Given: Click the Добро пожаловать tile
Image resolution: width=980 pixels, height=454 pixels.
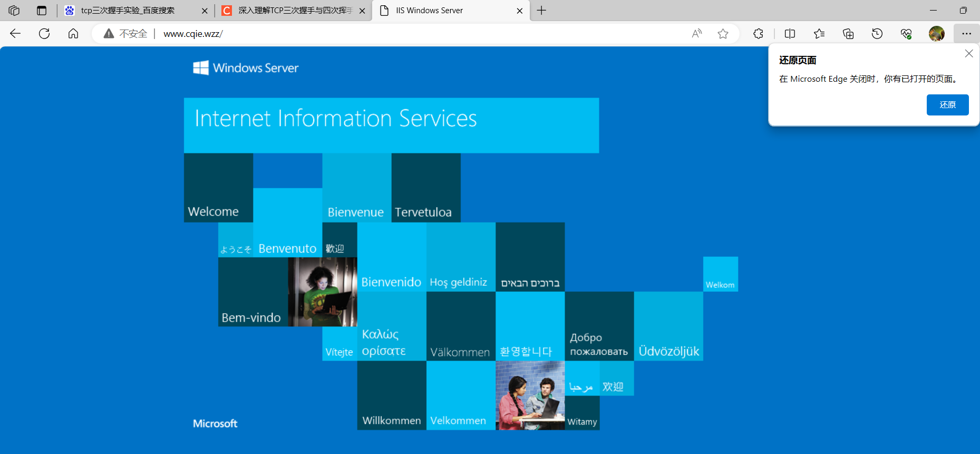Looking at the screenshot, I should [x=599, y=326].
